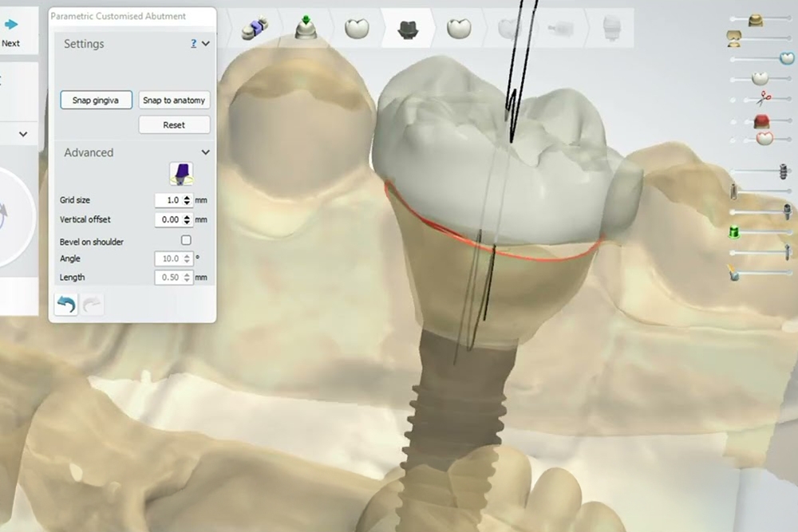Increase Grid size with up arrow

pyautogui.click(x=188, y=197)
